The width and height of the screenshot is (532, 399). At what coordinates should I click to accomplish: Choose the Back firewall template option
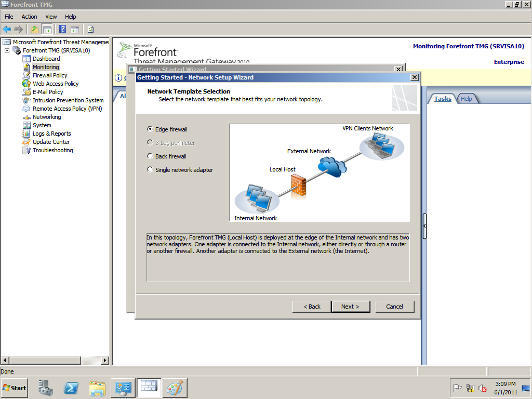(150, 156)
